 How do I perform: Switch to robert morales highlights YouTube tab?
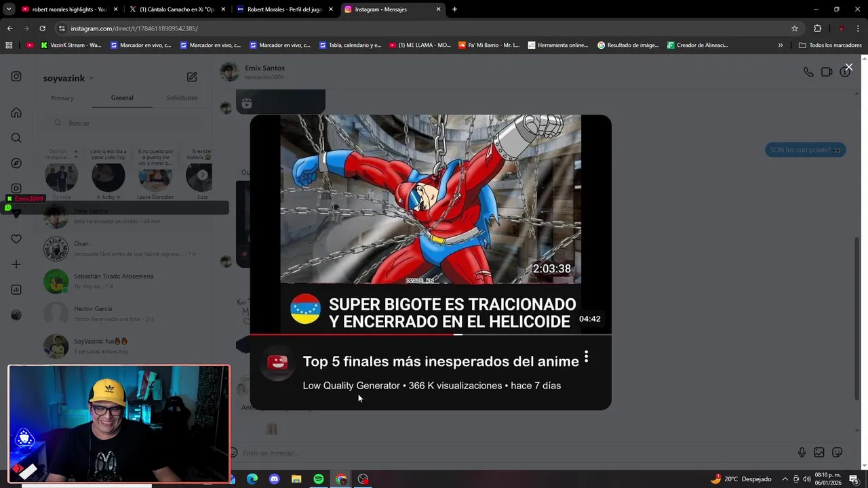click(68, 9)
